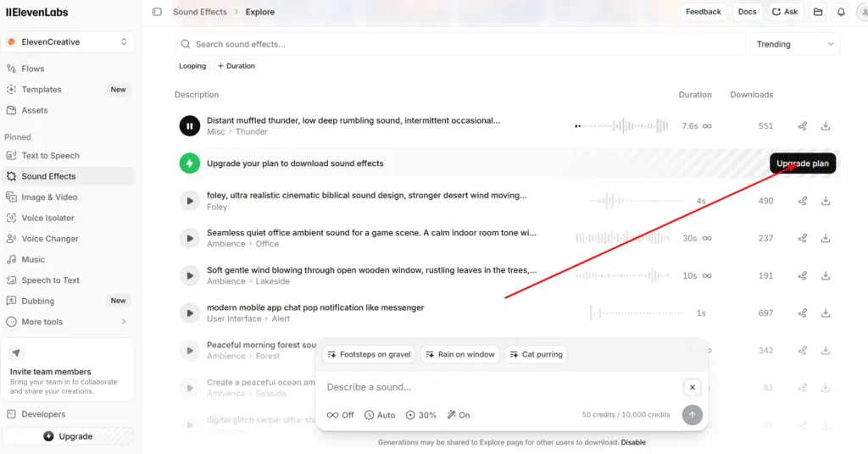The width and height of the screenshot is (868, 454).
Task: Open Templates in the sidebar
Action: 68,90
